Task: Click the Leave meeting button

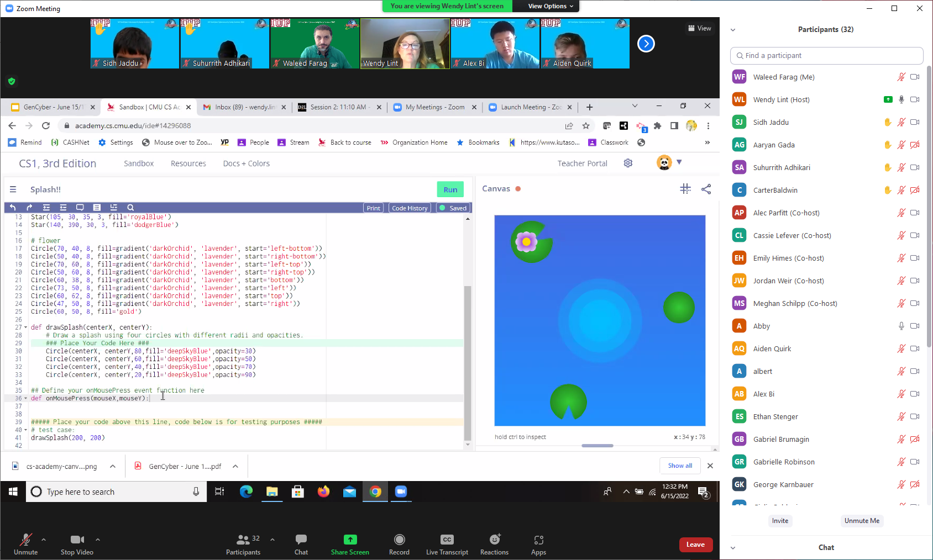Action: [x=695, y=545]
